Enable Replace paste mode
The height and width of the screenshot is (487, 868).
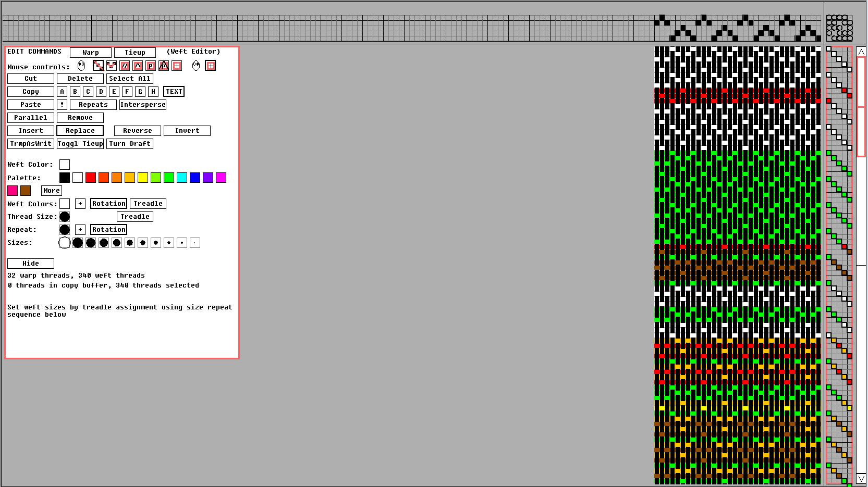[80, 131]
